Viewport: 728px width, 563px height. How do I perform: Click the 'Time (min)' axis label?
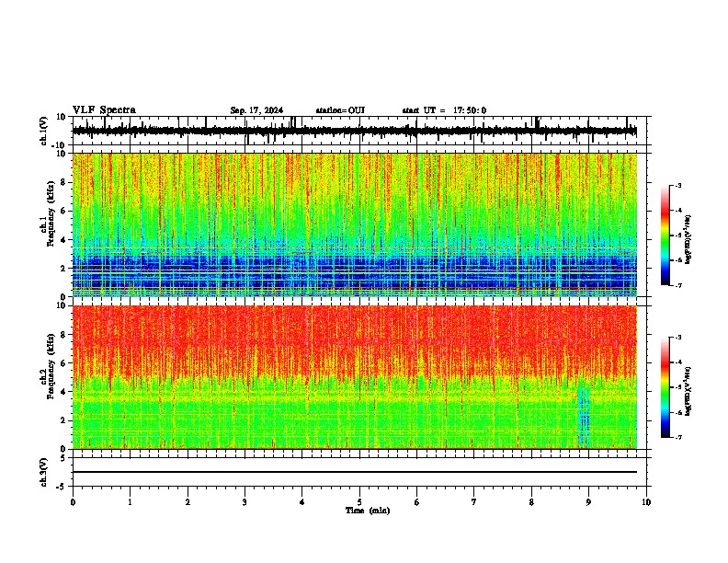click(x=368, y=511)
